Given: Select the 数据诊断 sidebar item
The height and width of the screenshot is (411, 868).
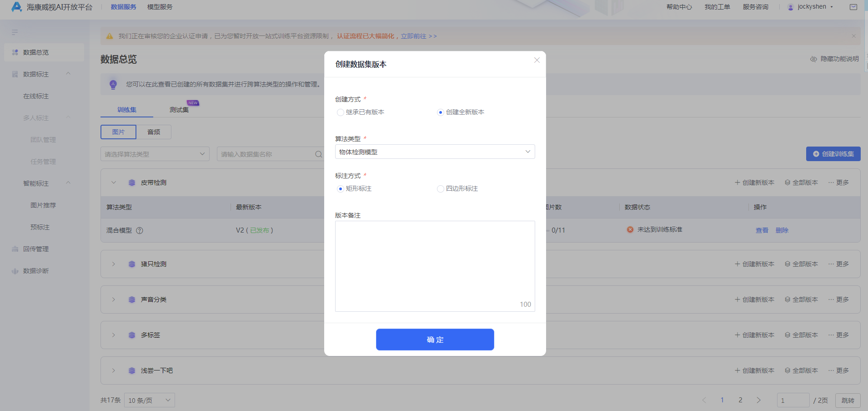Looking at the screenshot, I should [36, 271].
